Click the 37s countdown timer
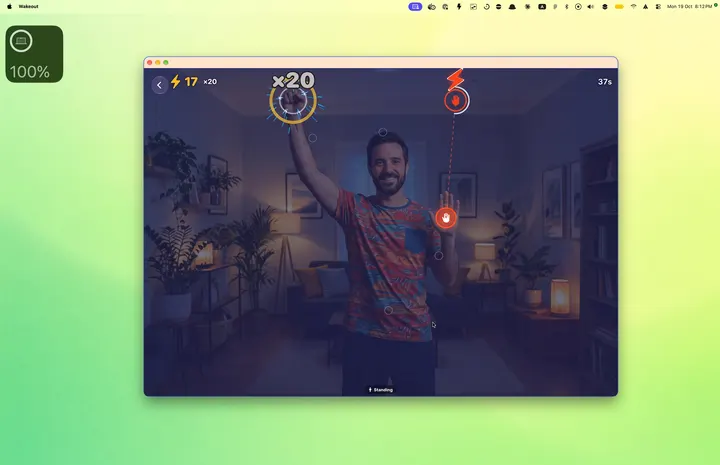Image resolution: width=720 pixels, height=465 pixels. tap(605, 82)
